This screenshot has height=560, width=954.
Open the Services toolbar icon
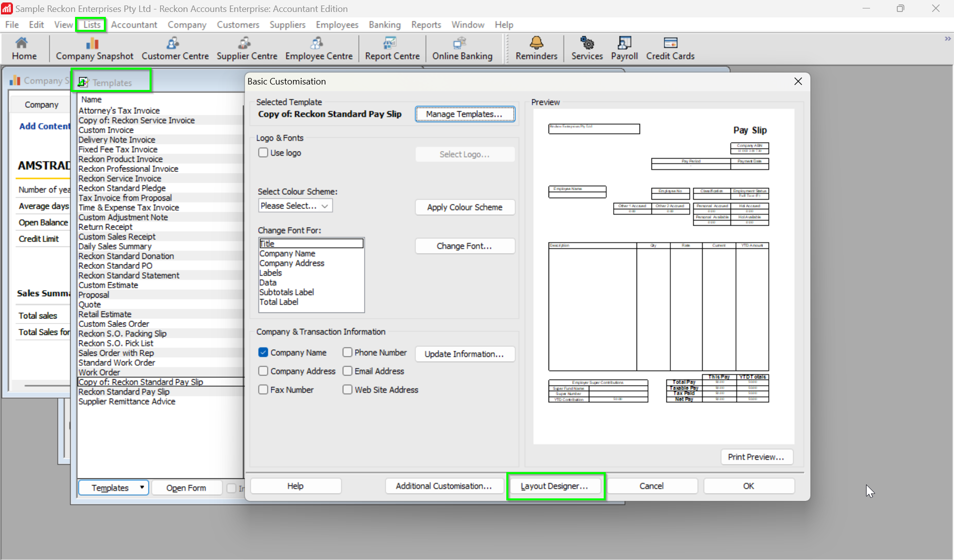pyautogui.click(x=587, y=49)
